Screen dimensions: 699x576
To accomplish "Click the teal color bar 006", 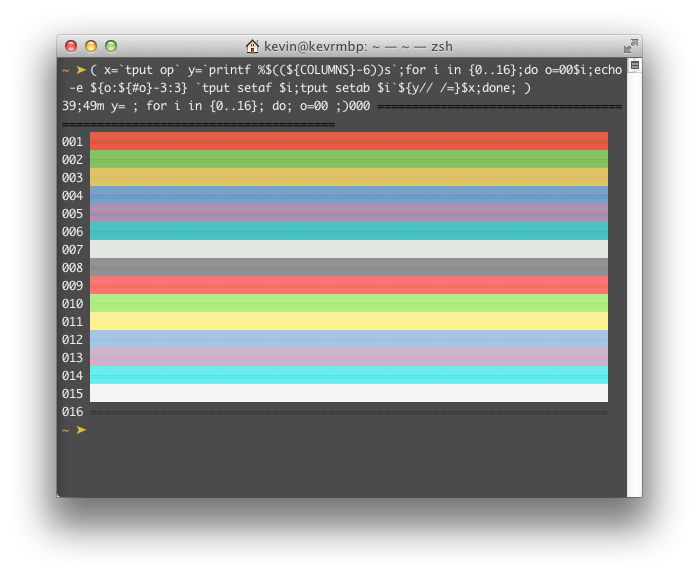I will 349,231.
